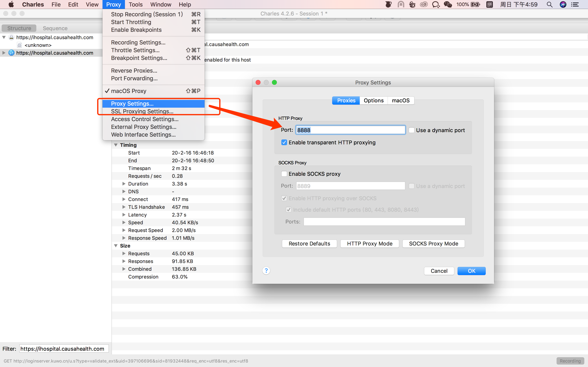This screenshot has height=367, width=588.
Task: Click the HTTP Proxy Port field
Action: pyautogui.click(x=350, y=130)
